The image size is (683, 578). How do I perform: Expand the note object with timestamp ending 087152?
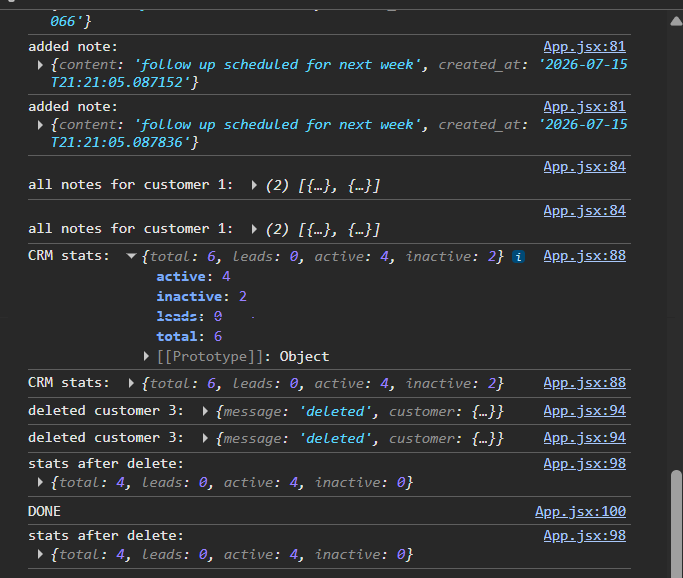pyautogui.click(x=40, y=65)
